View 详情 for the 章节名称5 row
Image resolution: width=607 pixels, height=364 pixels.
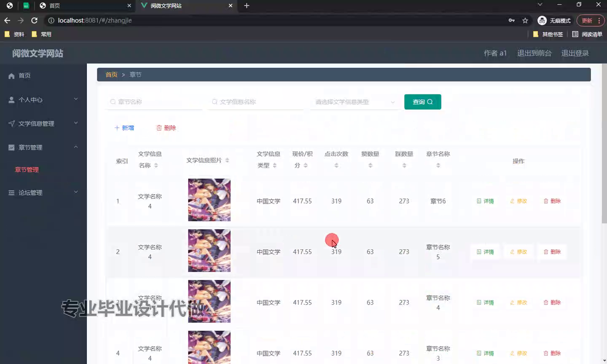pyautogui.click(x=485, y=252)
